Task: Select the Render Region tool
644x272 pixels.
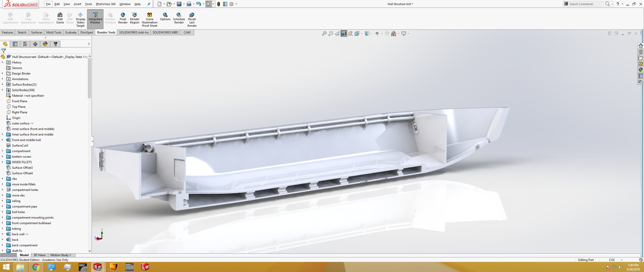Action: [134, 18]
